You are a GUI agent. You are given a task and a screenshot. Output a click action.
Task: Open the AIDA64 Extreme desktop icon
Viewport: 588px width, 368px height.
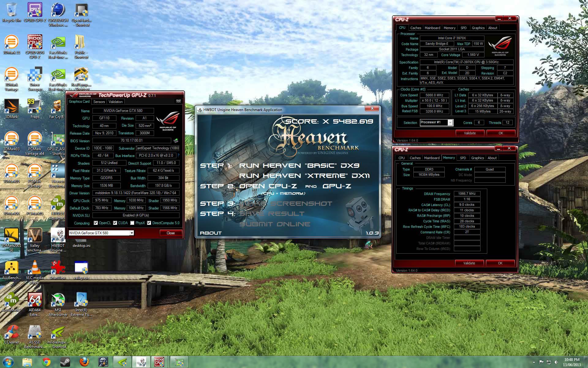[x=35, y=304]
